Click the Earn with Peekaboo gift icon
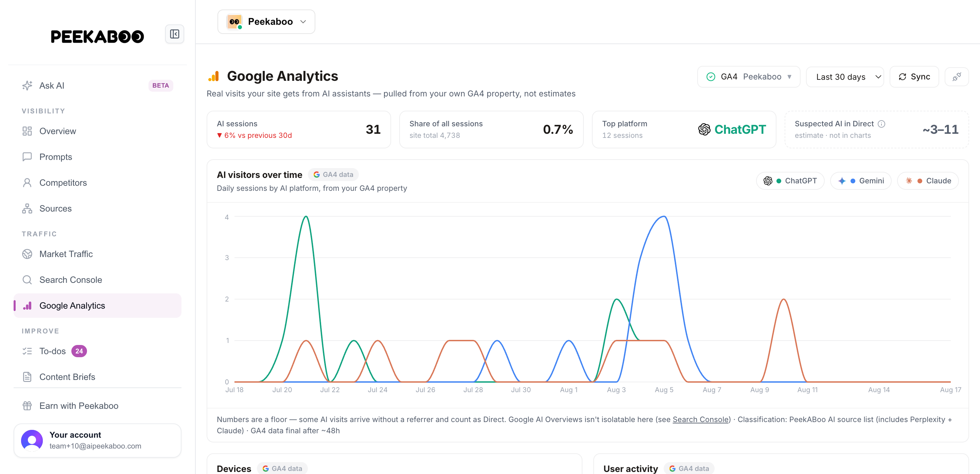This screenshot has height=474, width=980. click(27, 406)
